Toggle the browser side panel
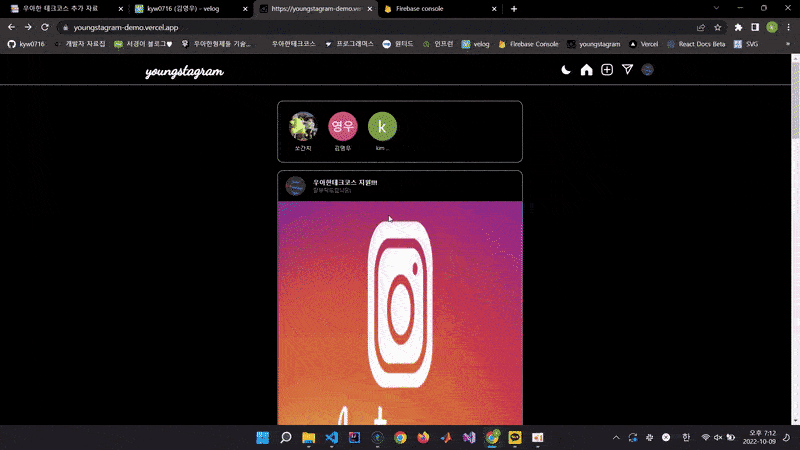Image resolution: width=800 pixels, height=450 pixels. [755, 28]
